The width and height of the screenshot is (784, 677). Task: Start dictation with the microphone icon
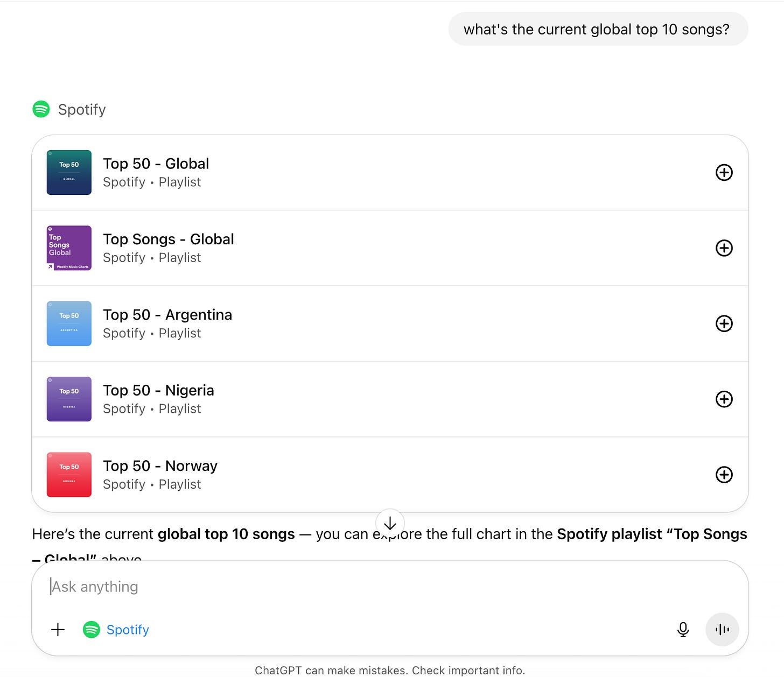pyautogui.click(x=683, y=629)
